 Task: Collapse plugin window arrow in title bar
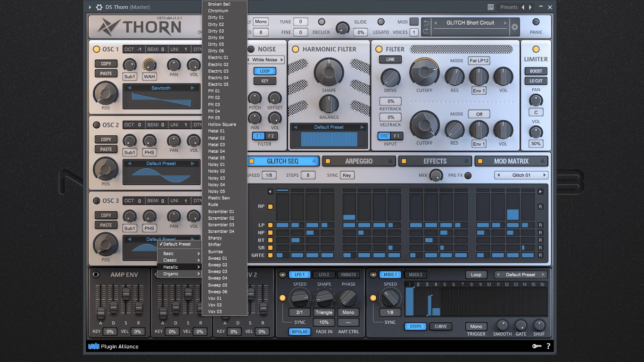point(90,7)
